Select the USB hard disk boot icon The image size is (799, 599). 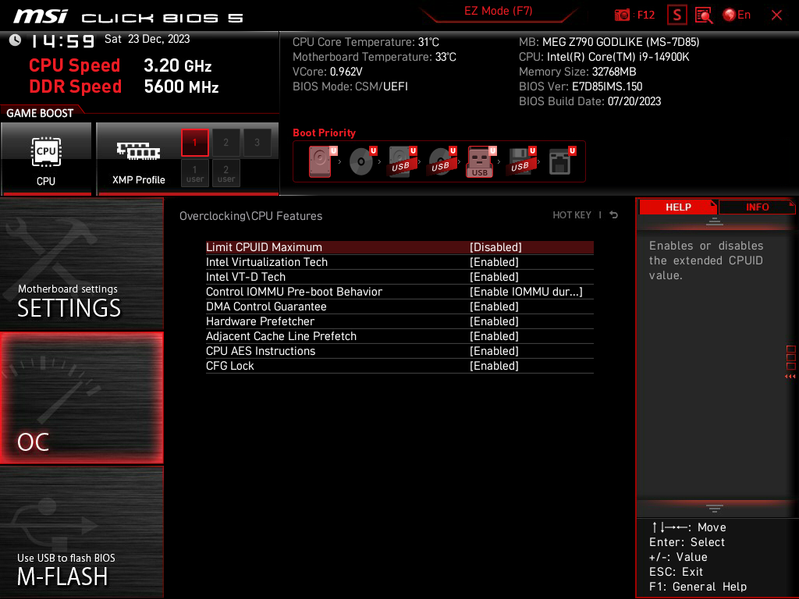[402, 161]
